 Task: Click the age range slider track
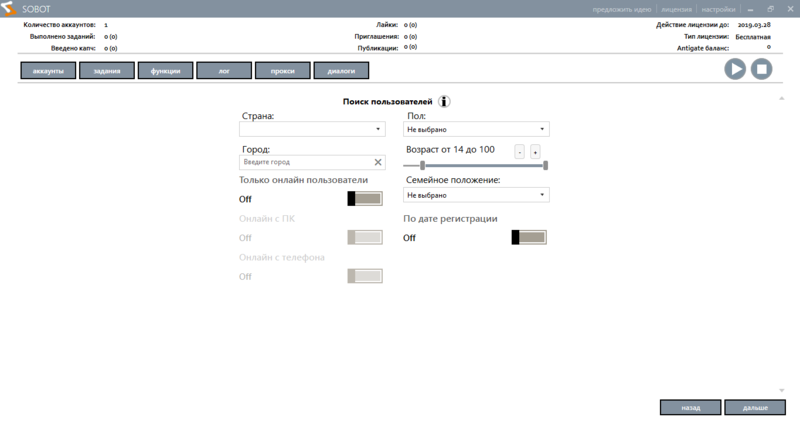coord(485,166)
